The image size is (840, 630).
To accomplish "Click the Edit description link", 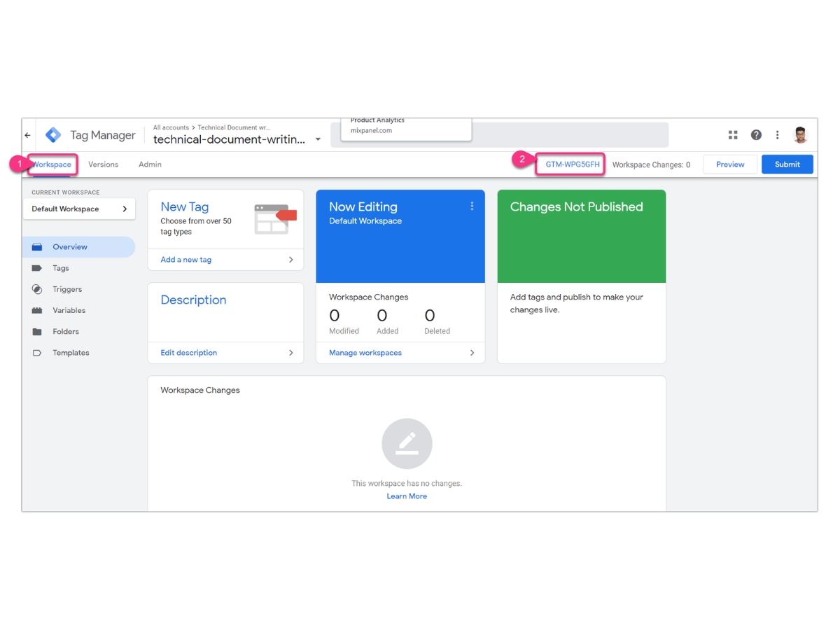I will point(189,353).
